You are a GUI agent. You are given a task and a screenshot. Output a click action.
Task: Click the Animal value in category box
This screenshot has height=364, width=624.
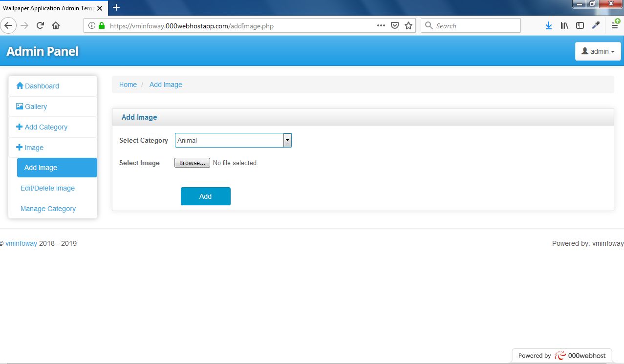(x=187, y=140)
